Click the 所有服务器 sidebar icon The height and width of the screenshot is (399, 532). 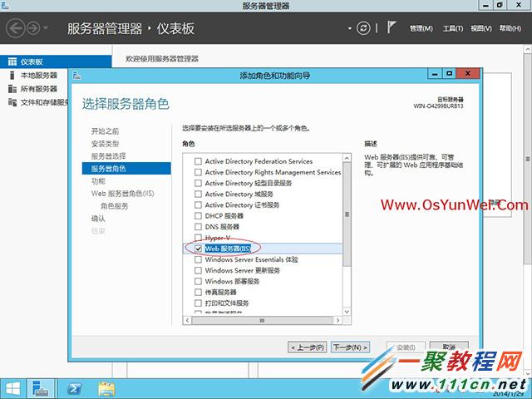[12, 89]
